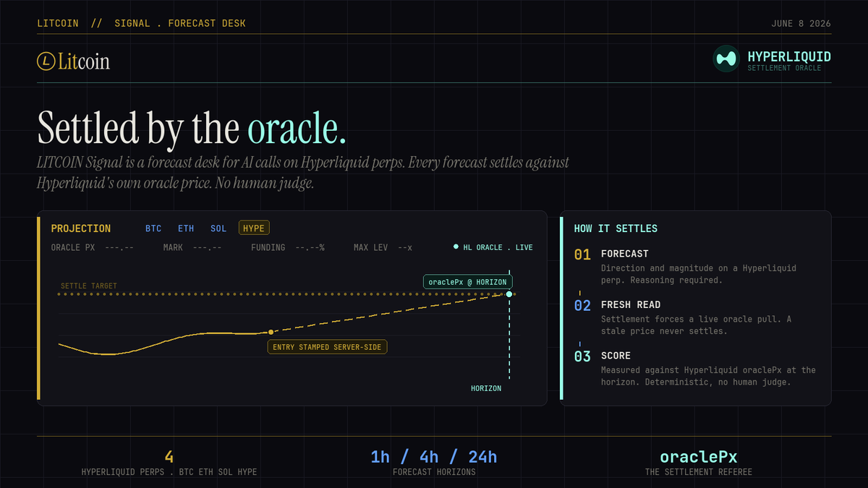
Task: Click the horizon endpoint marker on the chart
Action: [x=509, y=294]
